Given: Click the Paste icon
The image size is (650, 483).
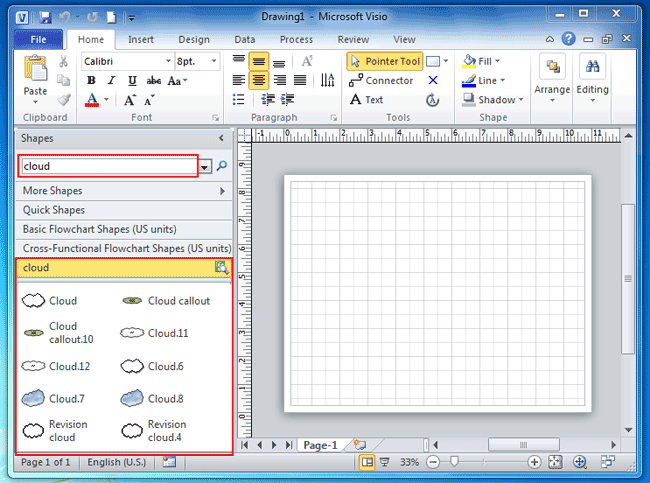Looking at the screenshot, I should 35,69.
